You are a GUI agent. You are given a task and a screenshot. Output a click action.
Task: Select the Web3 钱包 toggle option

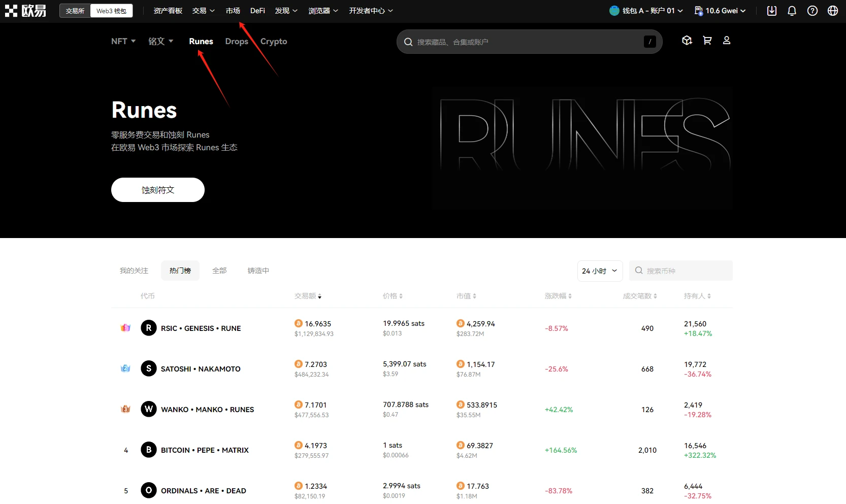pos(111,11)
